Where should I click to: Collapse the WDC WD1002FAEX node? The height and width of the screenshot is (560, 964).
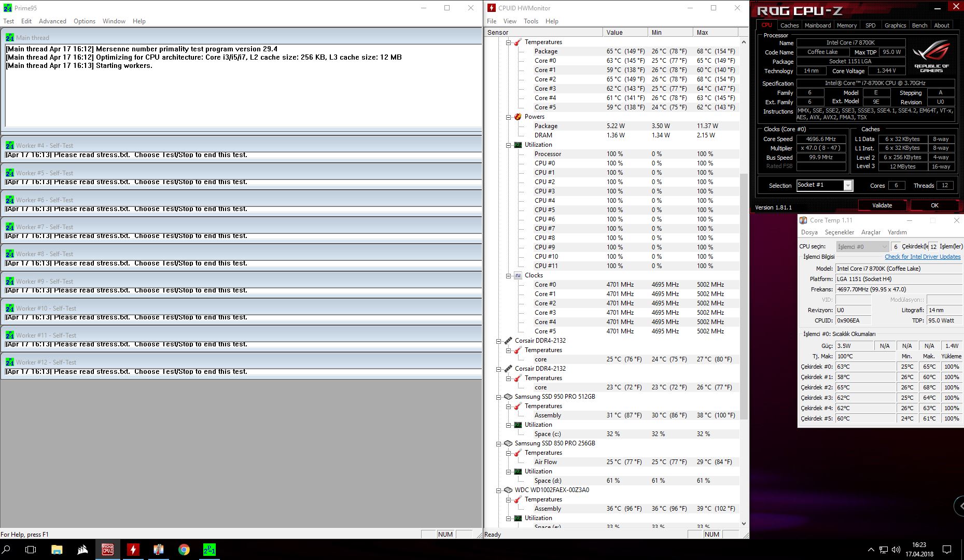(499, 490)
